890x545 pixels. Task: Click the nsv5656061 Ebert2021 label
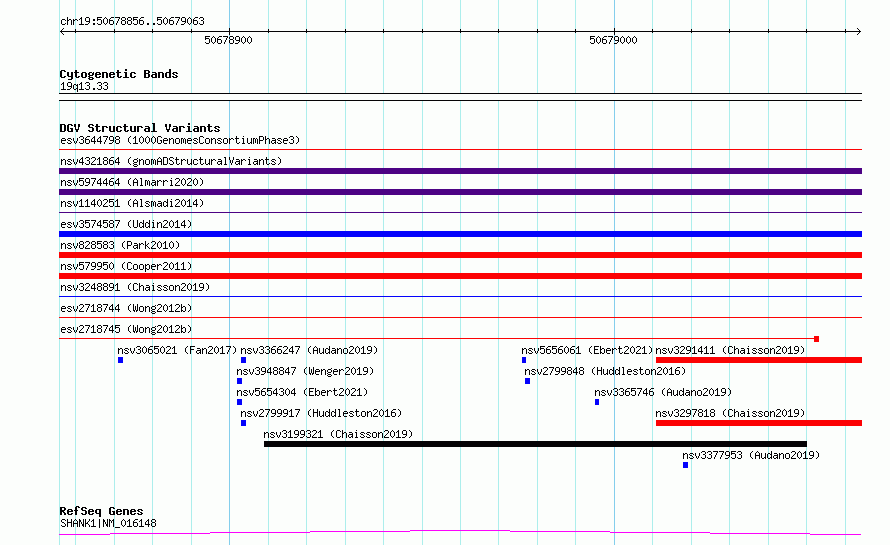point(587,350)
